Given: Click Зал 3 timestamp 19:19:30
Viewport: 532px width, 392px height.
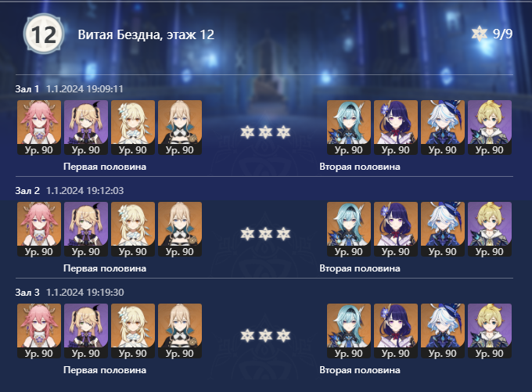Looking at the screenshot, I should point(84,292).
